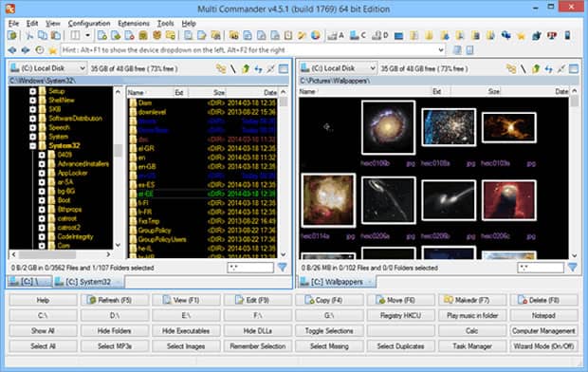Click the Hide Executables button
The width and height of the screenshot is (588, 372).
(x=186, y=330)
